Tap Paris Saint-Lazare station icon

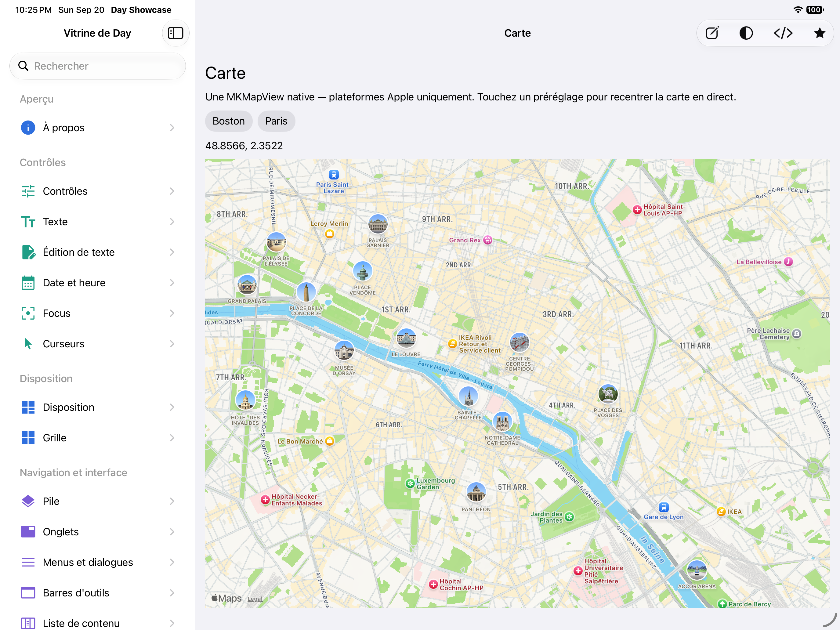(x=334, y=175)
